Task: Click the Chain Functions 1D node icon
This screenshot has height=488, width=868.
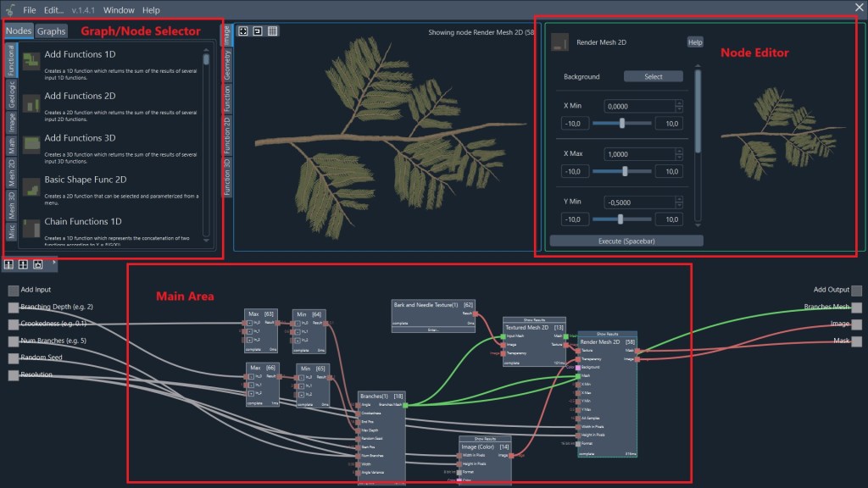Action: 31,227
